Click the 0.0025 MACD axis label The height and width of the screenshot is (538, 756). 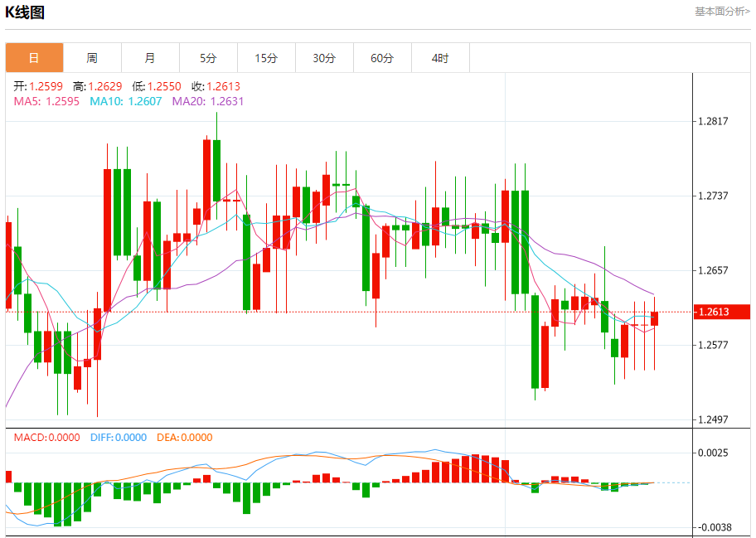point(714,453)
